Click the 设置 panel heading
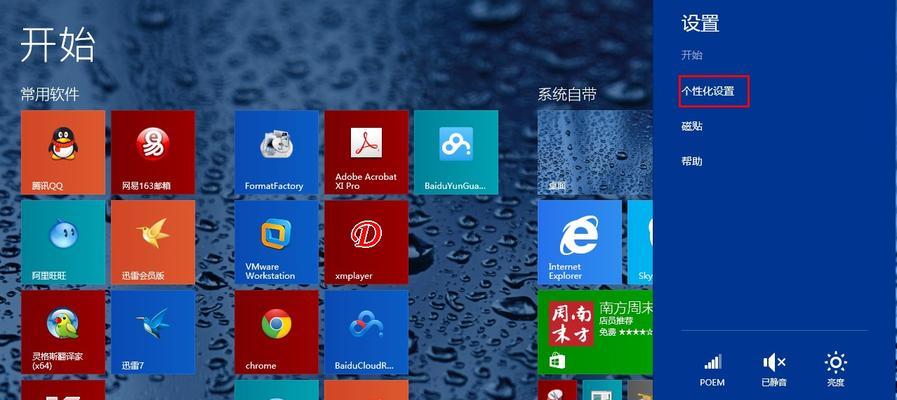 [x=700, y=23]
